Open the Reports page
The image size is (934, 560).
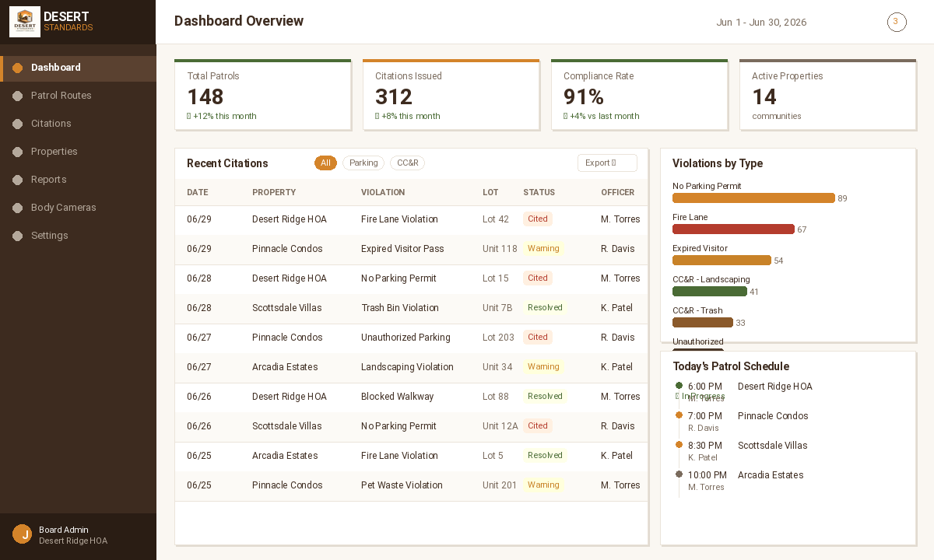[78, 180]
